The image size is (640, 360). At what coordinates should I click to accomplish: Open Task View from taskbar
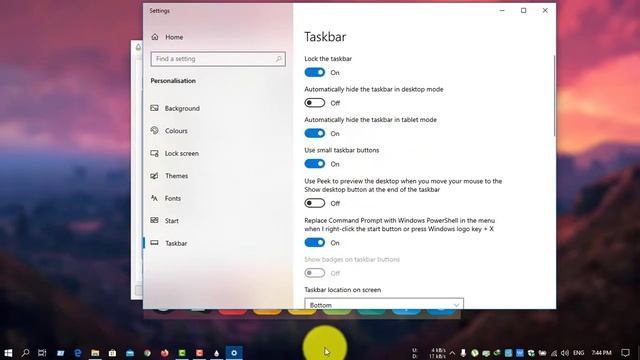click(42, 353)
